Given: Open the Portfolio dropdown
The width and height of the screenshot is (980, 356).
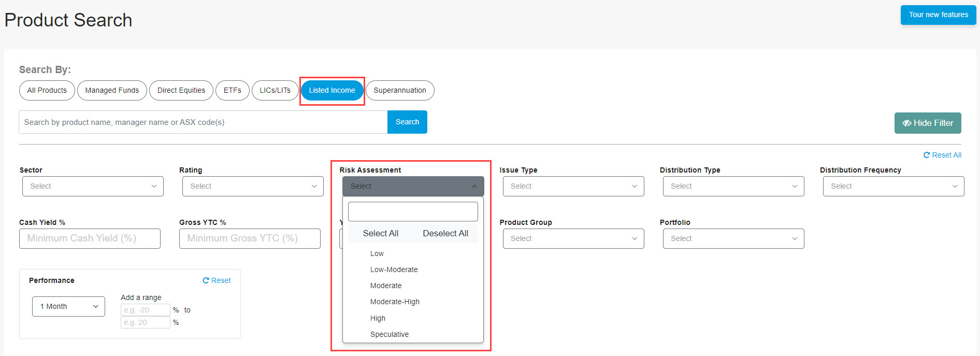Looking at the screenshot, I should point(733,239).
